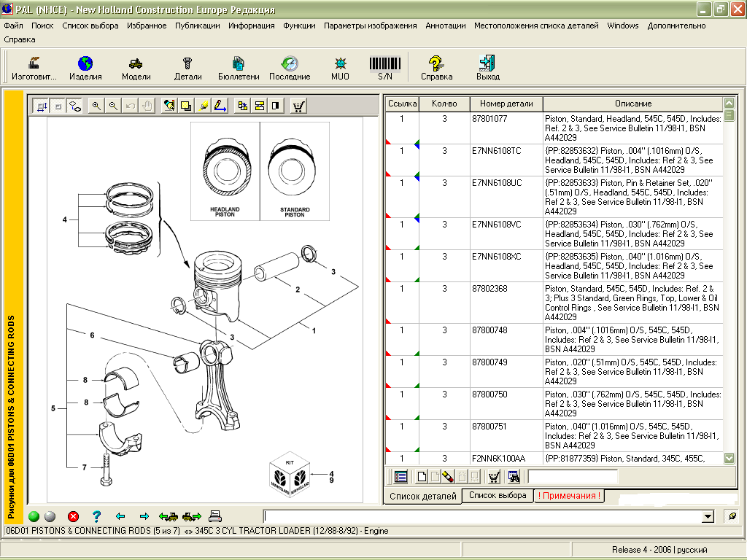The width and height of the screenshot is (747, 560).
Task: Open the Избранное menu
Action: pyautogui.click(x=147, y=26)
